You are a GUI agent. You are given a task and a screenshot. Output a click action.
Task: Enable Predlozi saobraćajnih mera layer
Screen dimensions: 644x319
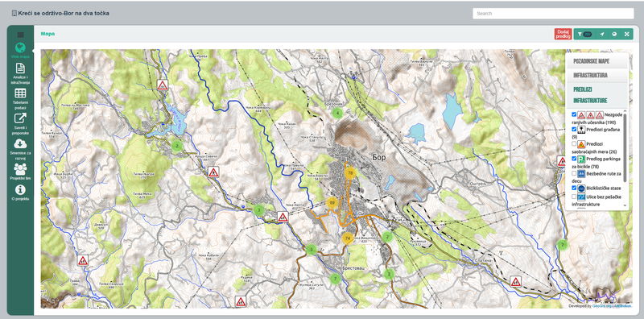pyautogui.click(x=574, y=143)
